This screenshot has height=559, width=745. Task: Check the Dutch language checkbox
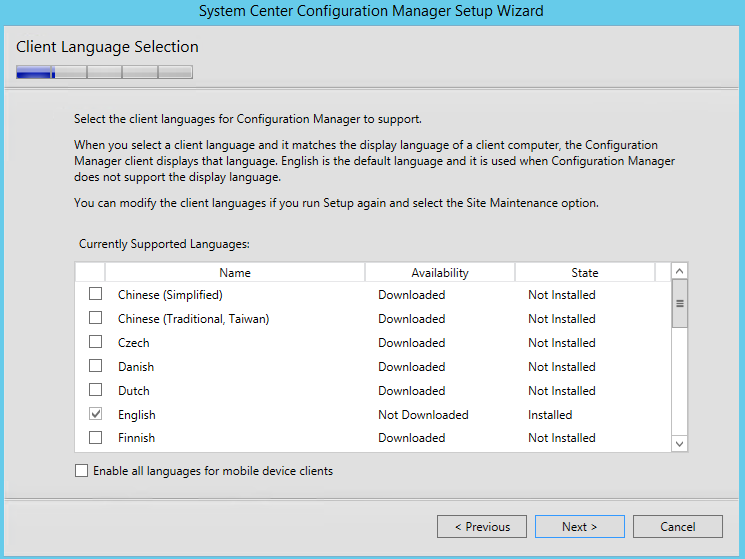click(96, 390)
